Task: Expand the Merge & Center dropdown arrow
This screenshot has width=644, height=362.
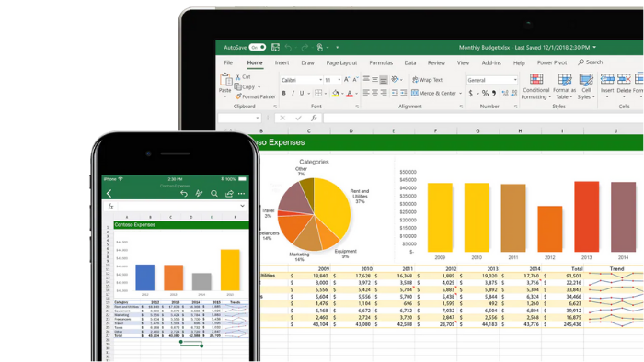Action: 460,94
